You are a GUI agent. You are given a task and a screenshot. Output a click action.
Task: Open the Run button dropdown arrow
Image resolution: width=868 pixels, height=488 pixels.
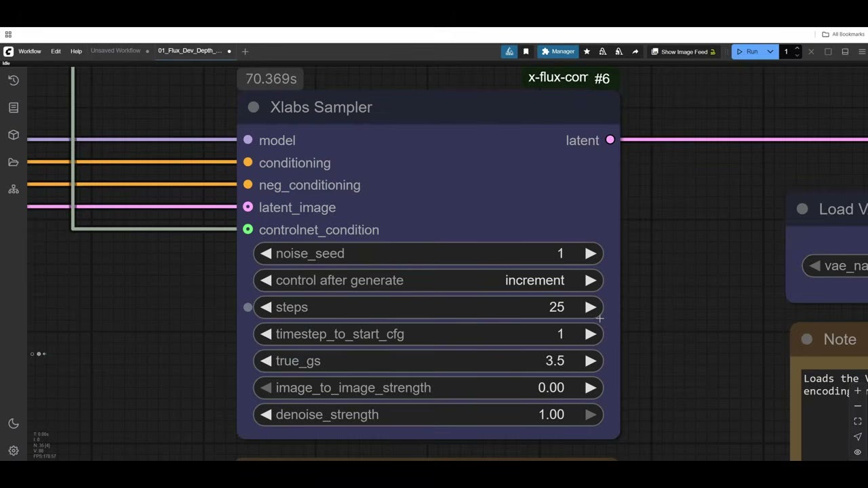tap(770, 52)
